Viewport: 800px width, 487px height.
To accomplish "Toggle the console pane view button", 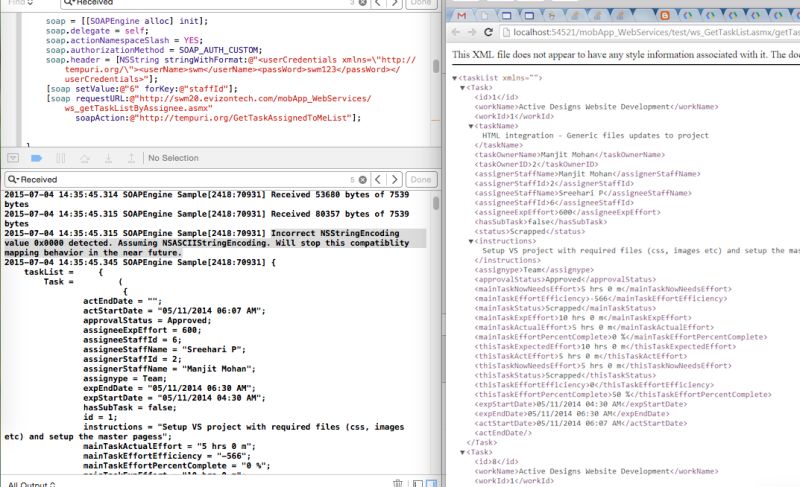I will 431,483.
